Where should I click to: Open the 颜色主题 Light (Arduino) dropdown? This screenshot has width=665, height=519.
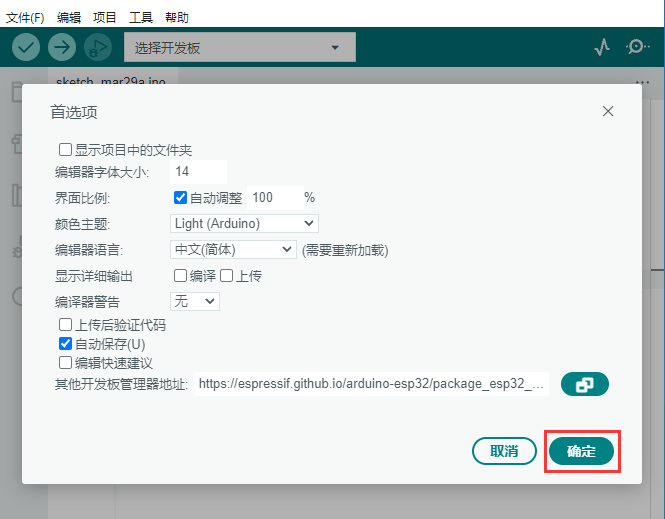coord(244,223)
